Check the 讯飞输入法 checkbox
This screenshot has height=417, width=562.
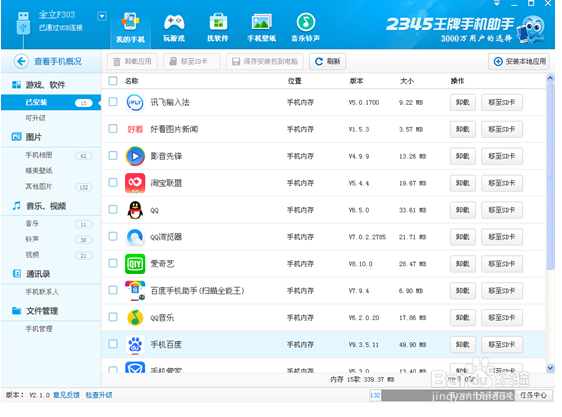pos(113,102)
